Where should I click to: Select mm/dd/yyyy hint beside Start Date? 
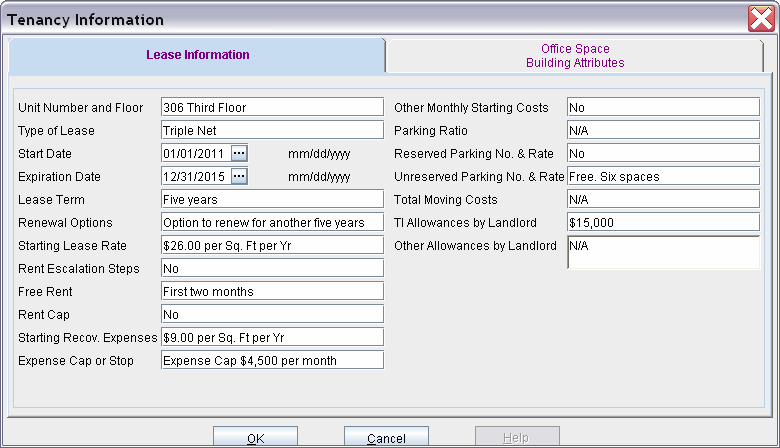click(319, 154)
